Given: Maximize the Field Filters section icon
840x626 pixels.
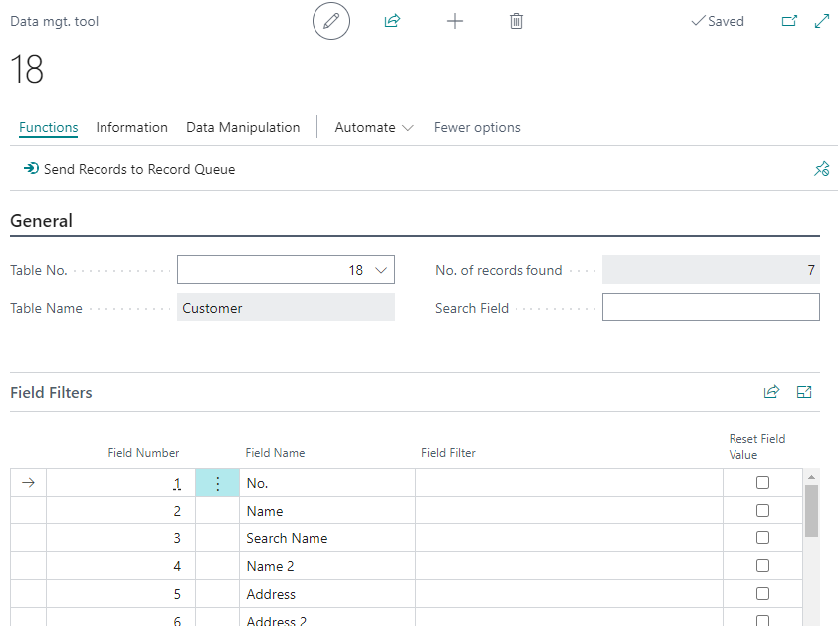Looking at the screenshot, I should coord(804,392).
